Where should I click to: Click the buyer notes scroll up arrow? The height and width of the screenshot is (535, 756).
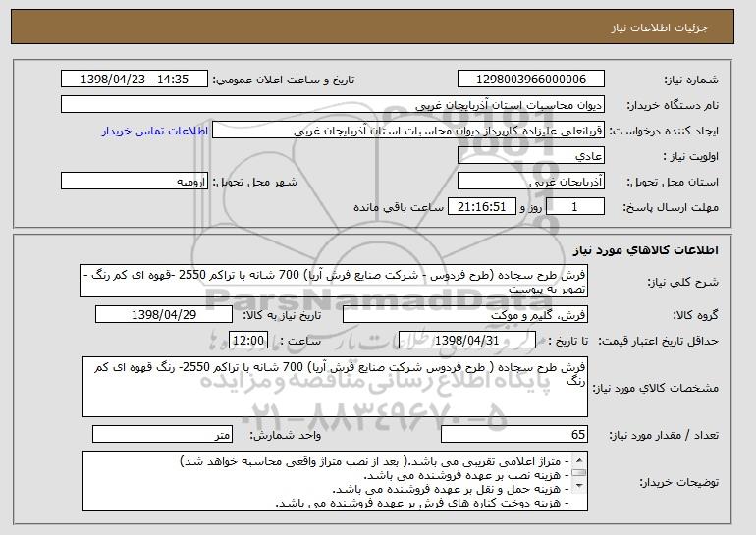(x=579, y=459)
